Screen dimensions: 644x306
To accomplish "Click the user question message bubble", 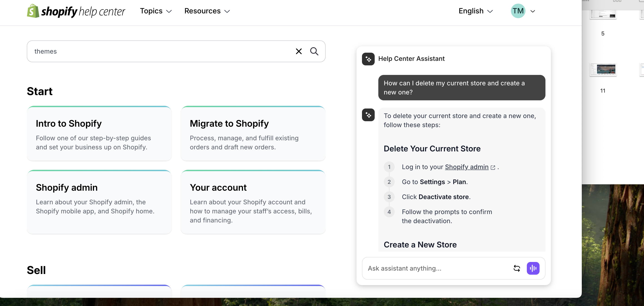I will (x=461, y=87).
